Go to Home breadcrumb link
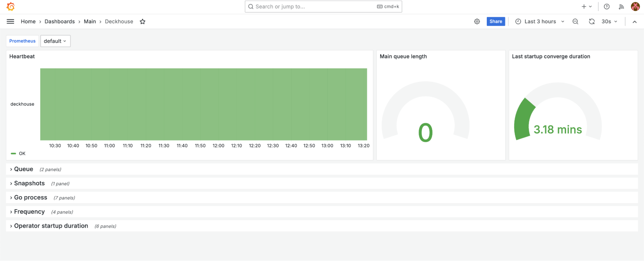Viewport: 644px width, 261px height. (x=28, y=22)
